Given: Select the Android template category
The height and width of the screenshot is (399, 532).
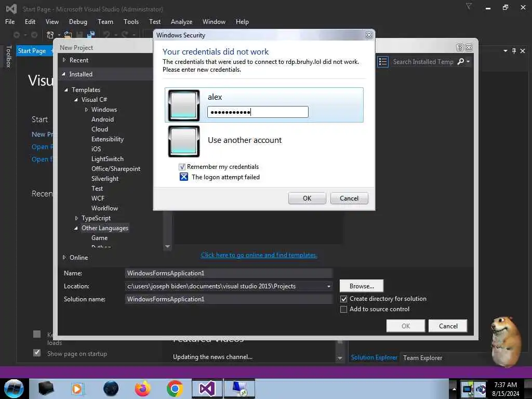Looking at the screenshot, I should 102,119.
